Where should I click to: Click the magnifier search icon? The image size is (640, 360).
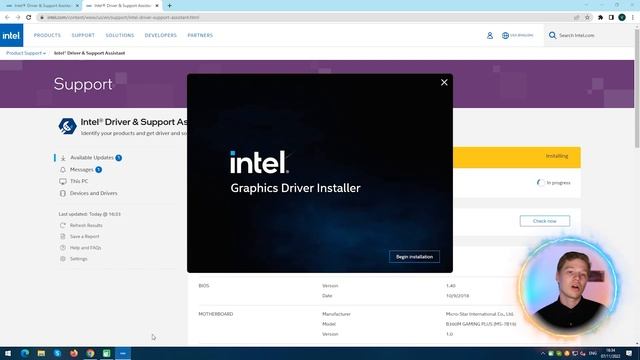(552, 36)
